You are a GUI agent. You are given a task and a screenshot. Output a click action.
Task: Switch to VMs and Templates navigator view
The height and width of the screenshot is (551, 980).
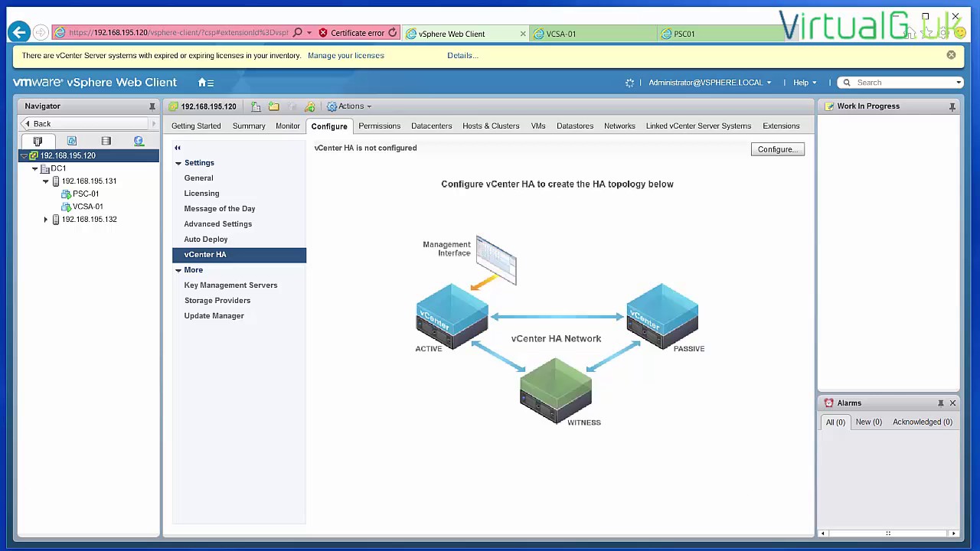coord(72,141)
